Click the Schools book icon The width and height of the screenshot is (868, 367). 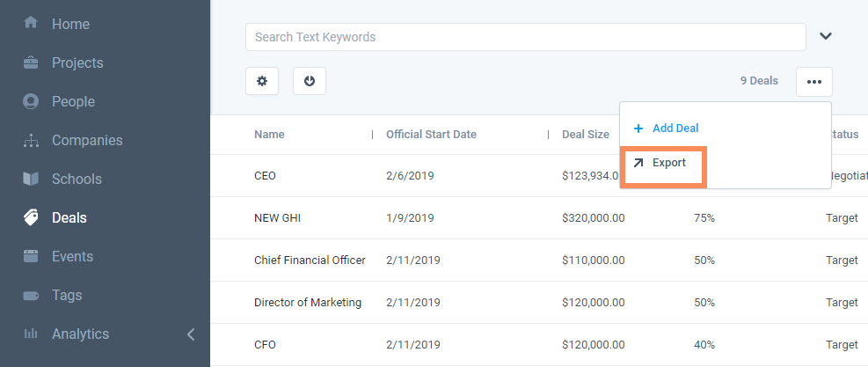(31, 179)
